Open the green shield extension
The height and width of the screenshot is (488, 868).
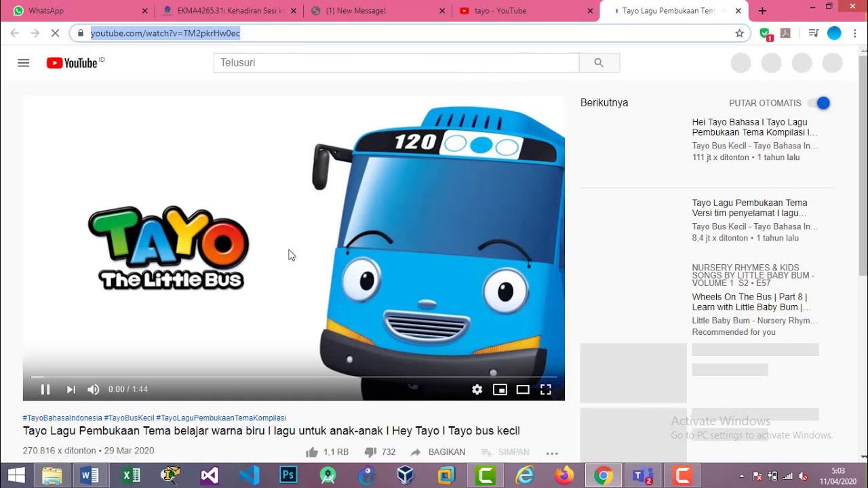[766, 33]
